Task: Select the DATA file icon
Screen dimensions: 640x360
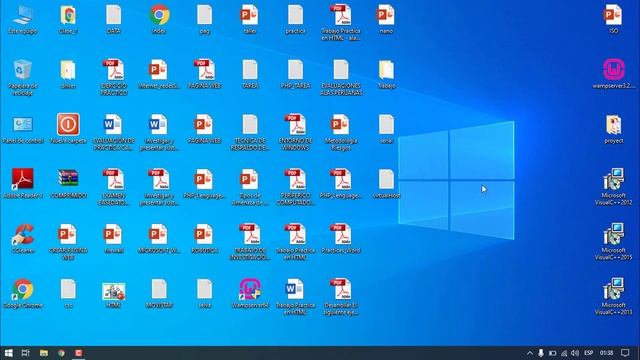Action: coord(113,19)
